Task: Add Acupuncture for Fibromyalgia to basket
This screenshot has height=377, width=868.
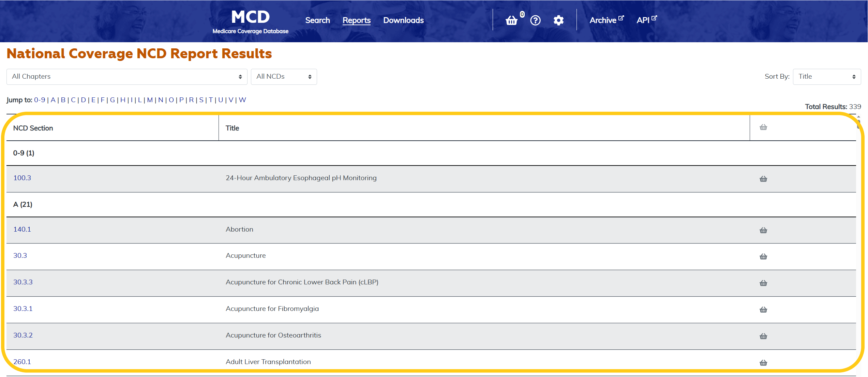Action: (x=763, y=310)
